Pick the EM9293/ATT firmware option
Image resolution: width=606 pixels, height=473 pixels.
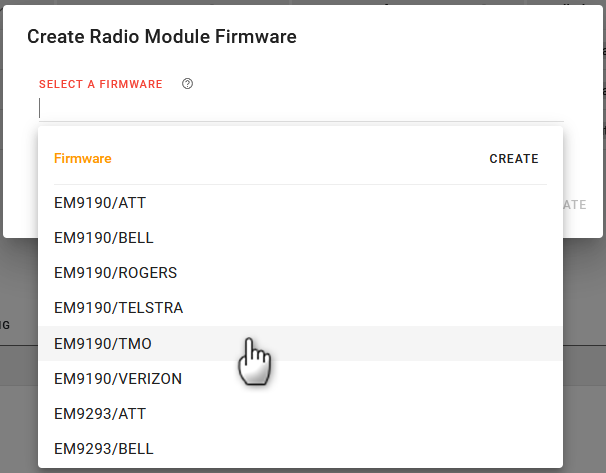pos(100,414)
